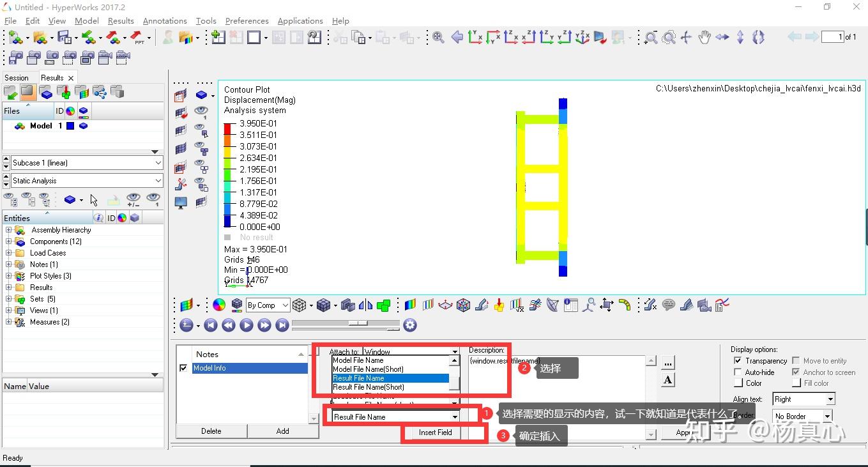Viewport: 868px width, 467px height.
Task: Click the mirror/symmetry icon in display toolbar
Action: tap(366, 305)
